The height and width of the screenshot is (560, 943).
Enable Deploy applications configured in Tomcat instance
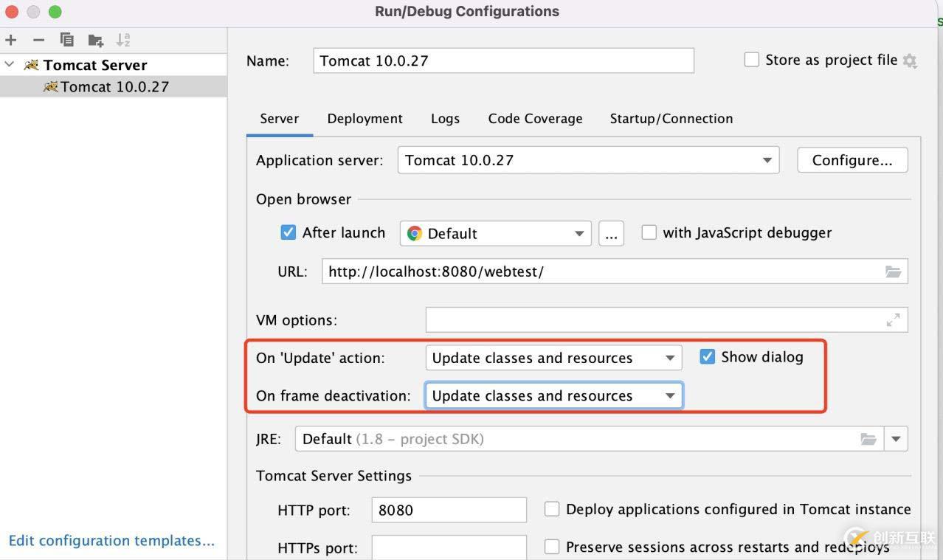click(551, 508)
